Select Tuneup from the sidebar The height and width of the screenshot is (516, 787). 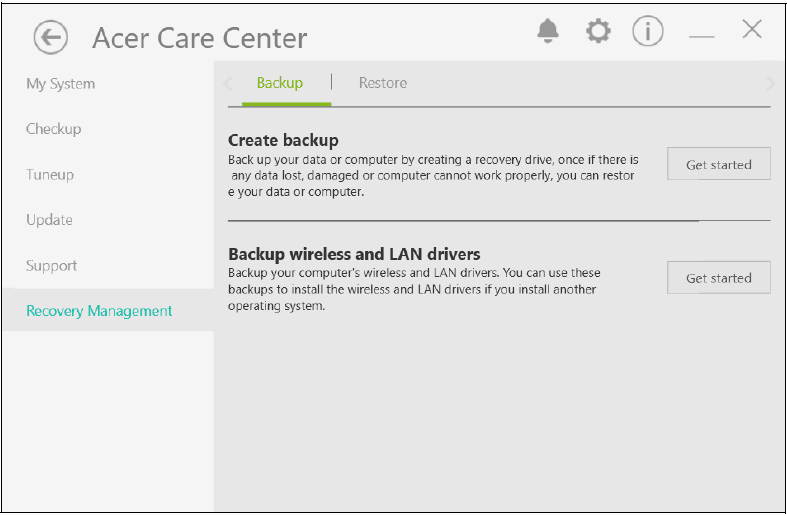[x=50, y=175]
